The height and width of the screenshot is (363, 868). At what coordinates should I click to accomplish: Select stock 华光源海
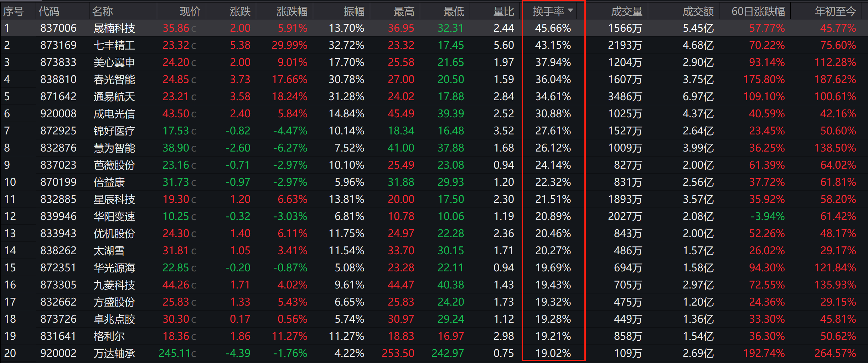click(x=114, y=268)
